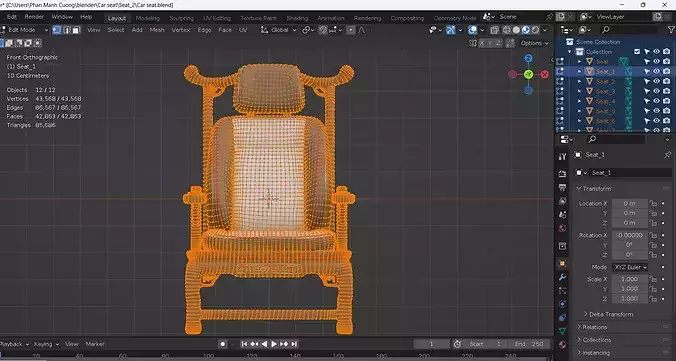
Task: Open the Keying dropdown
Action: point(46,344)
